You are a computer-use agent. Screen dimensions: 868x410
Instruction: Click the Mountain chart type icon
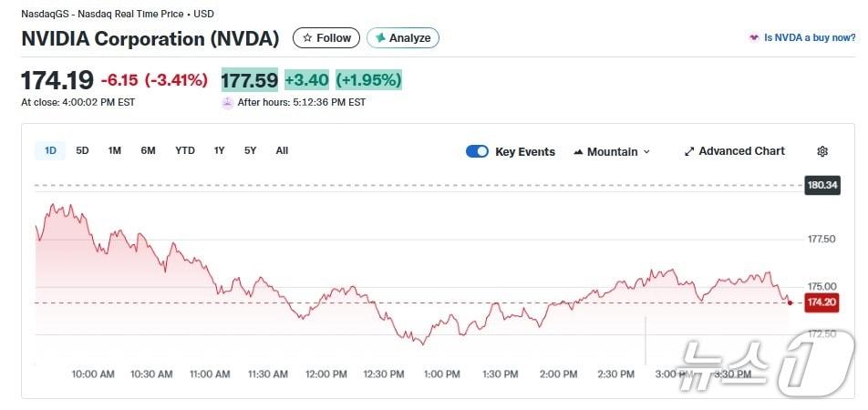(x=578, y=152)
